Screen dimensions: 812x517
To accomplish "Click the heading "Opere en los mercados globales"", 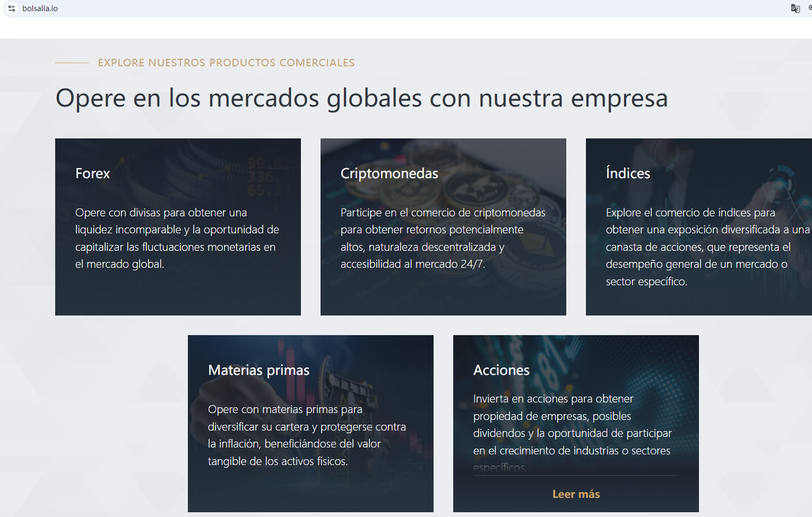I will click(362, 98).
